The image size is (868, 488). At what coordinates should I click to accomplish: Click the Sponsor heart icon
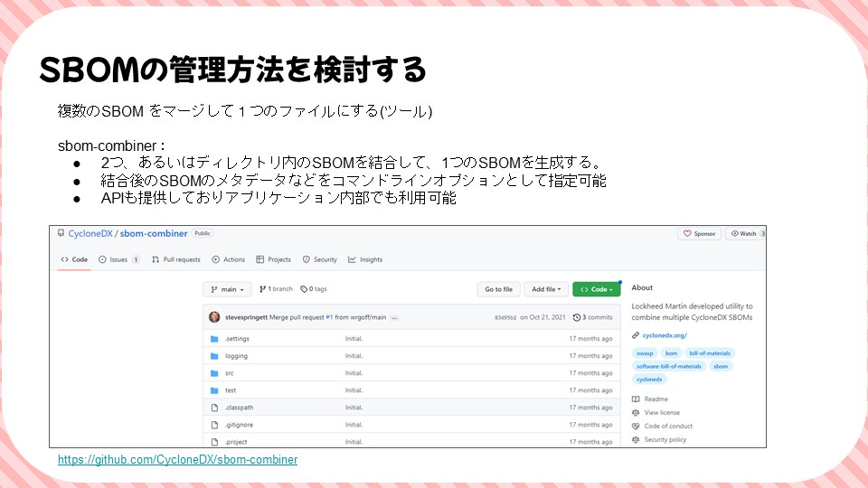click(x=687, y=233)
